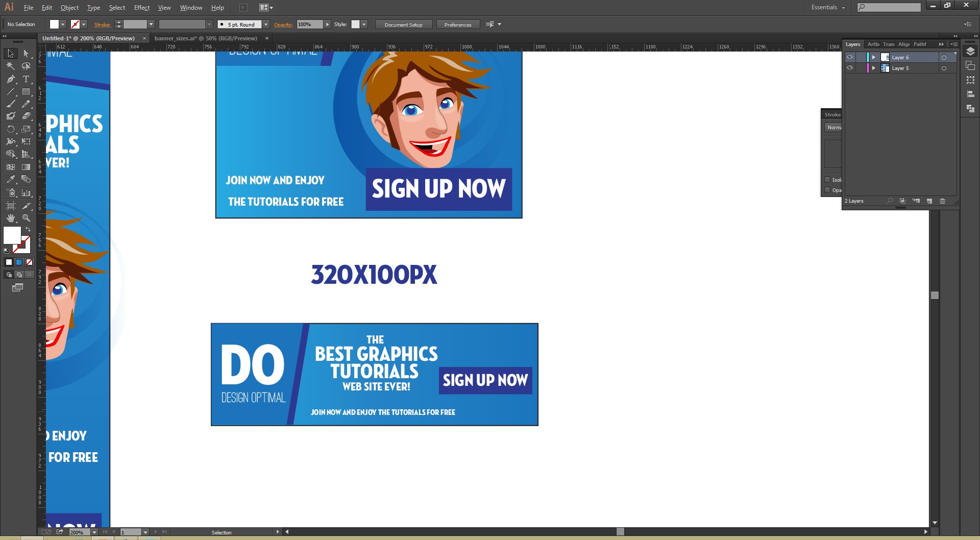Click the Stroke link in control bar

pyautogui.click(x=102, y=24)
